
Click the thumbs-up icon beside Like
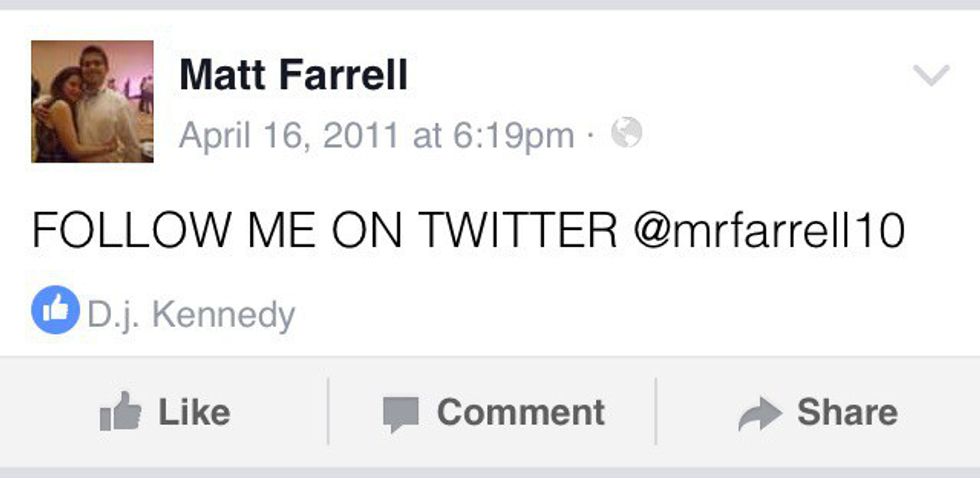click(x=120, y=412)
